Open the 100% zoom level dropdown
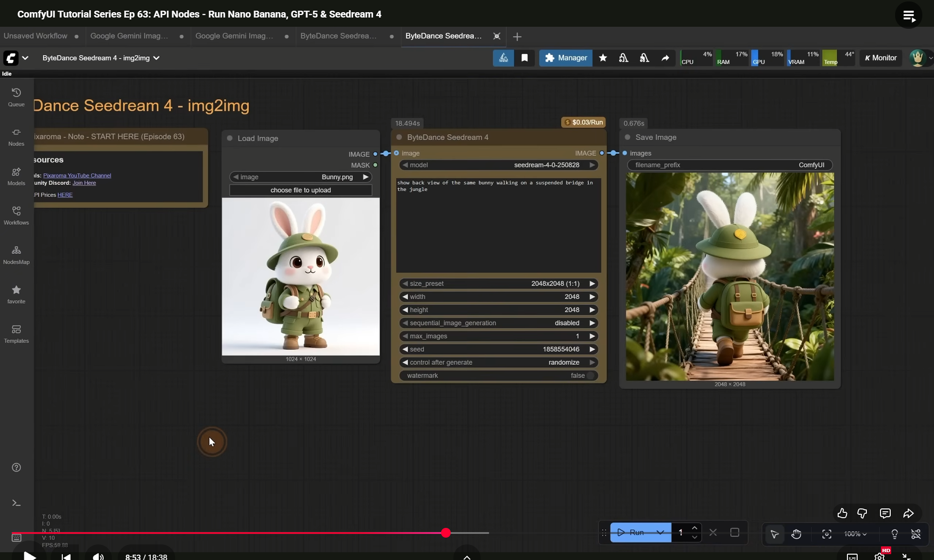Image resolution: width=934 pixels, height=560 pixels. point(855,534)
